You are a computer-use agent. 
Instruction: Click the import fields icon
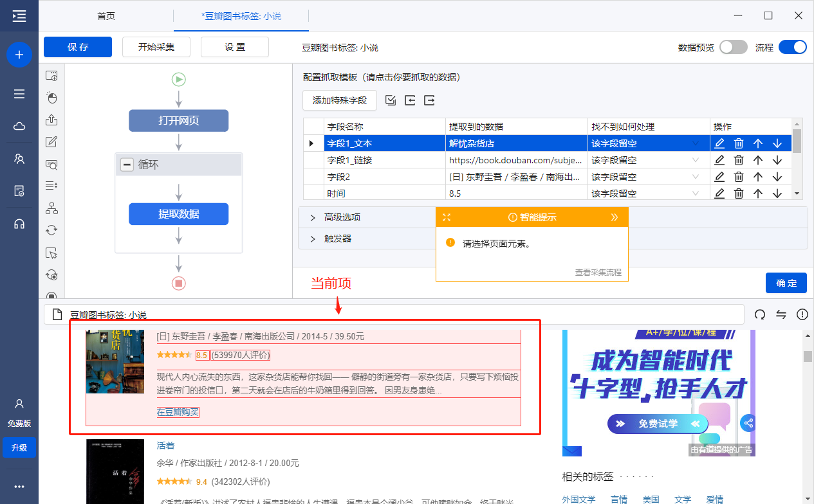[x=410, y=100]
